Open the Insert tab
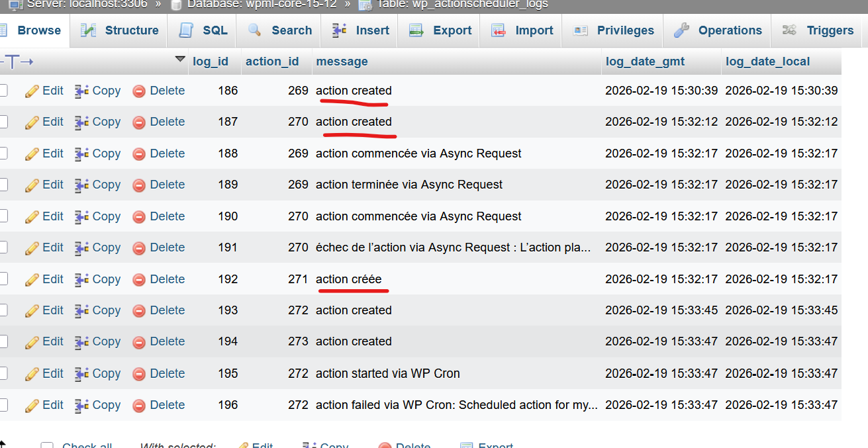Screen dimensions: 868x448 pyautogui.click(x=361, y=30)
